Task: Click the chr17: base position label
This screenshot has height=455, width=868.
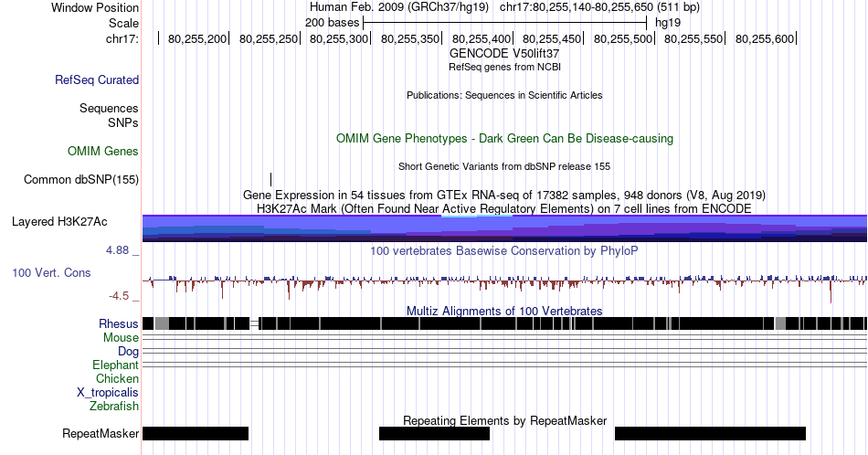Action: pos(122,38)
